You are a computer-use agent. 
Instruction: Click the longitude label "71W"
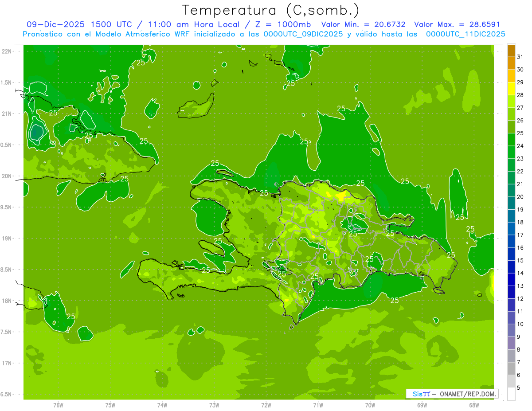[318, 405]
